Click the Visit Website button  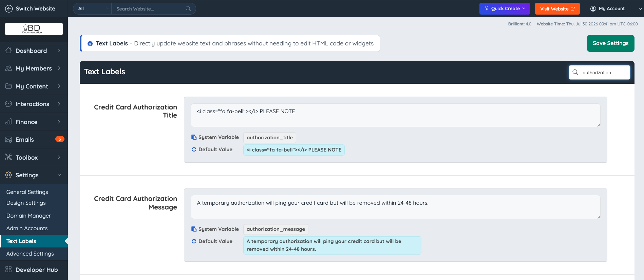pyautogui.click(x=557, y=9)
